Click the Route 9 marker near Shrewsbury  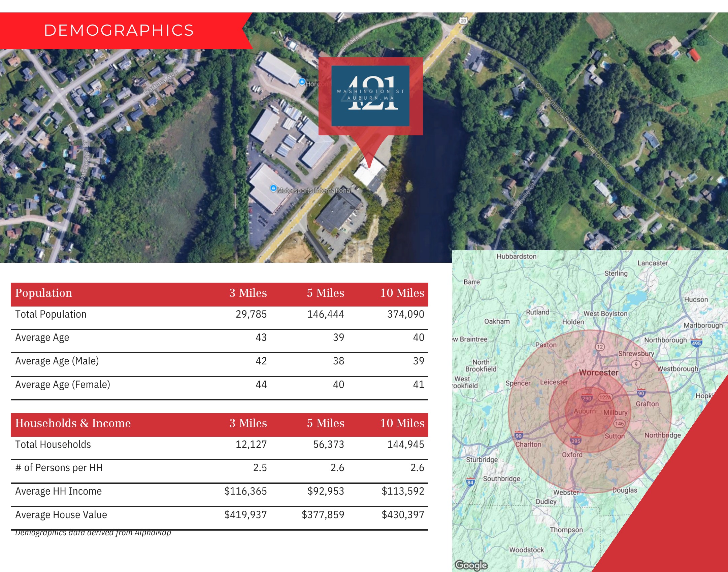click(x=636, y=364)
